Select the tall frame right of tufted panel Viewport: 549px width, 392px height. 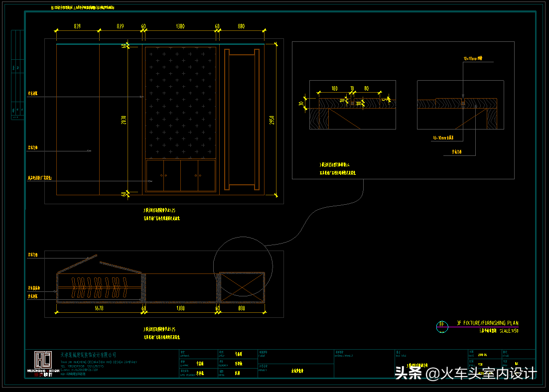[x=242, y=120]
